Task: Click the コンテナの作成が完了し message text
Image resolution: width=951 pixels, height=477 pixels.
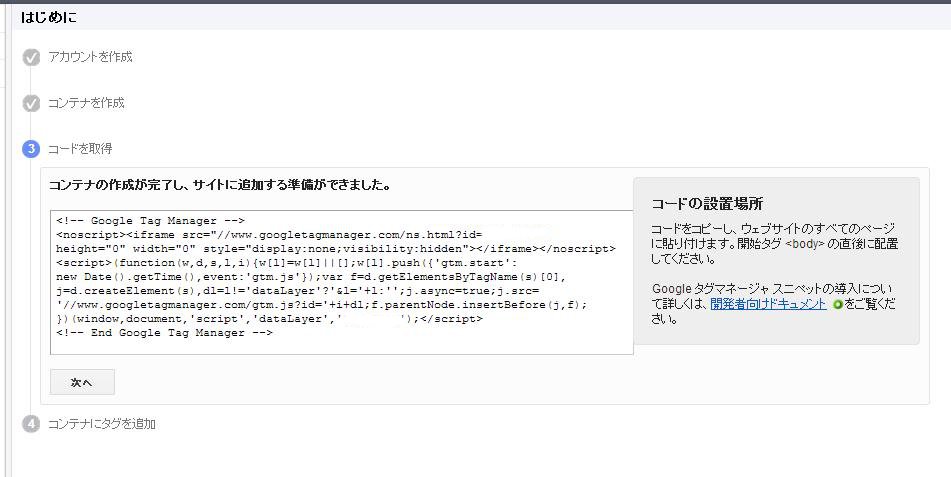Action: coord(220,185)
